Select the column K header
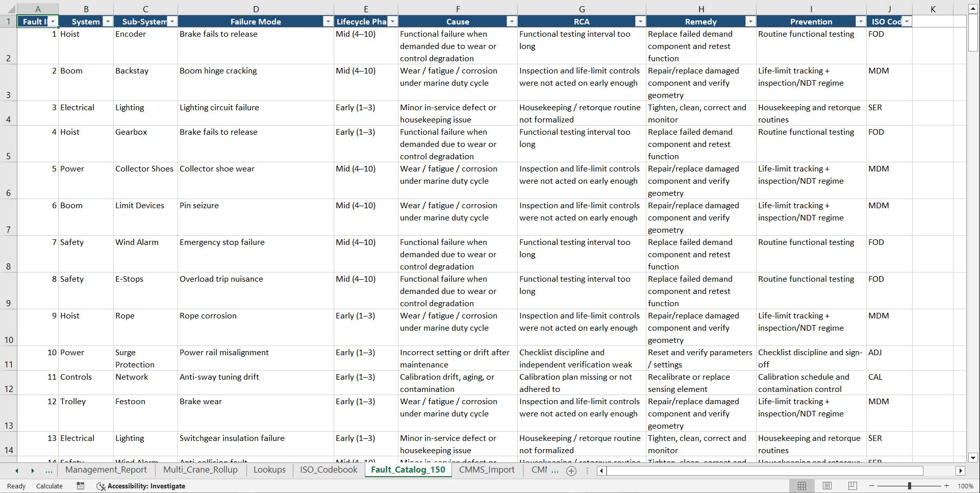The height and width of the screenshot is (493, 980). [x=933, y=9]
